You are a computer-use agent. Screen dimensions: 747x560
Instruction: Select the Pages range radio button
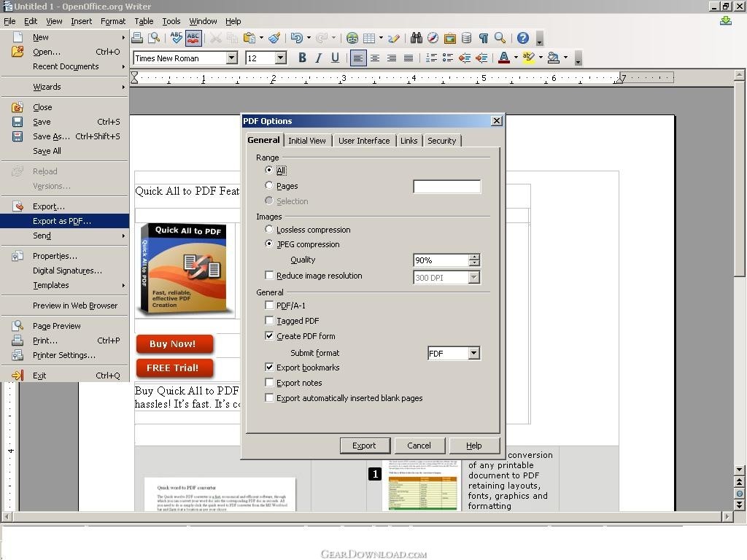point(269,185)
